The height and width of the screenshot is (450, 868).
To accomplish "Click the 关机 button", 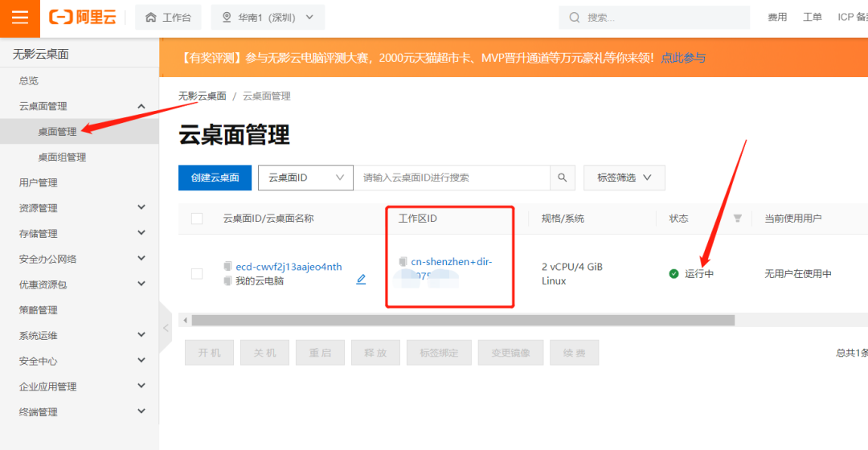I will (264, 353).
